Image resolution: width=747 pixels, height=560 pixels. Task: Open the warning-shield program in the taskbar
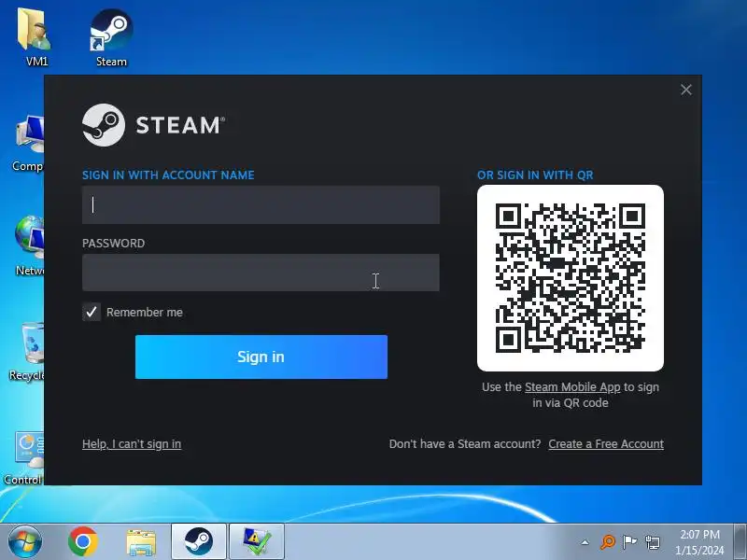coord(257,541)
